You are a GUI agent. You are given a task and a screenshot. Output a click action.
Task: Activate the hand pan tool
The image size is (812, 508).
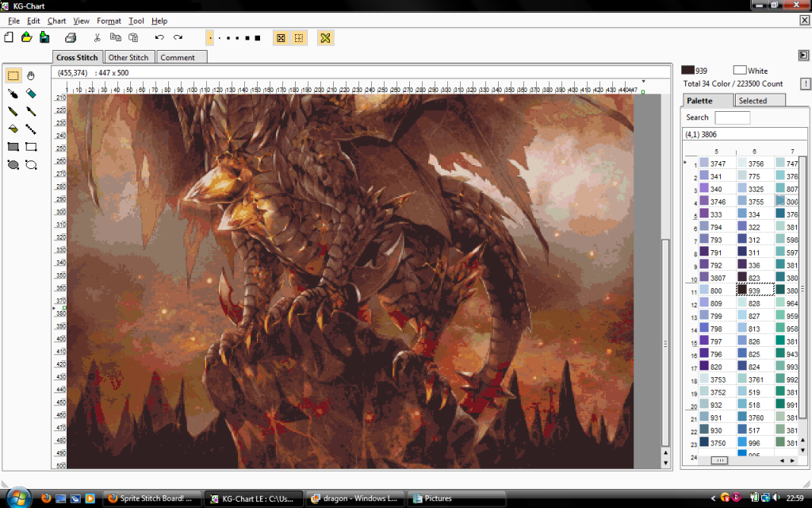31,76
